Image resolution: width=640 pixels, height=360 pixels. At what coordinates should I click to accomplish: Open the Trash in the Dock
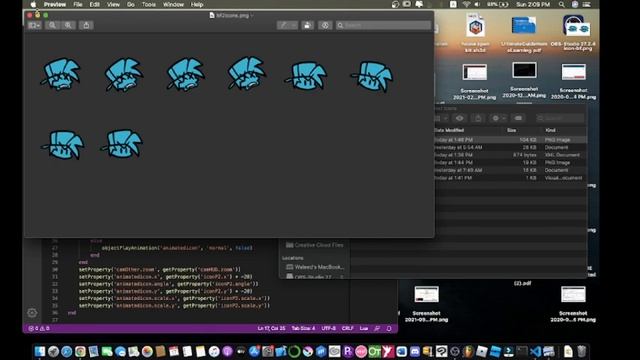[582, 351]
